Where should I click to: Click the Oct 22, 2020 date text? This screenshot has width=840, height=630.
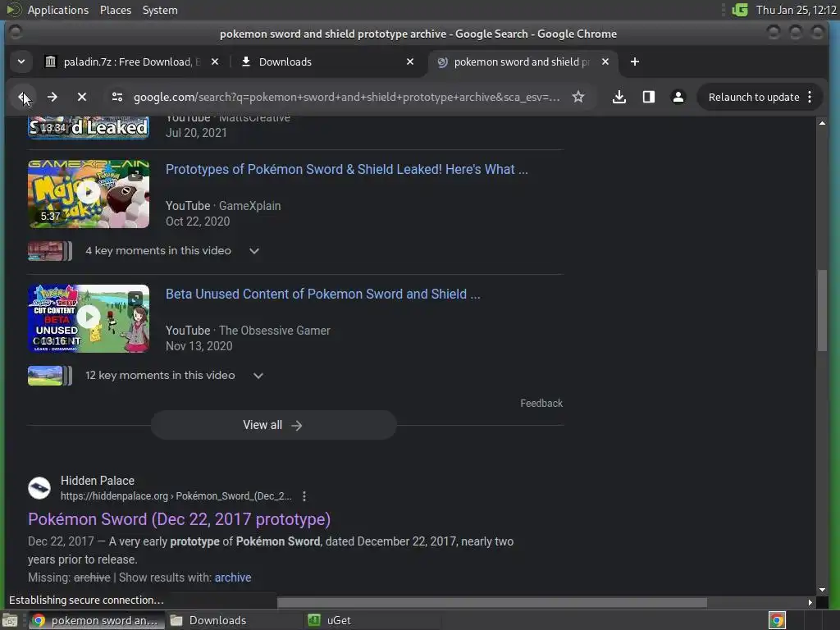click(x=198, y=221)
